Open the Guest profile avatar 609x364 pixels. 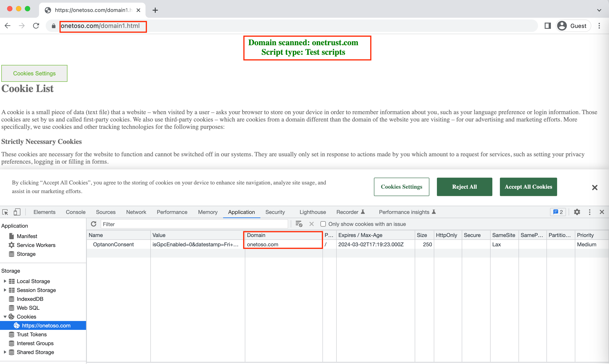pos(562,25)
